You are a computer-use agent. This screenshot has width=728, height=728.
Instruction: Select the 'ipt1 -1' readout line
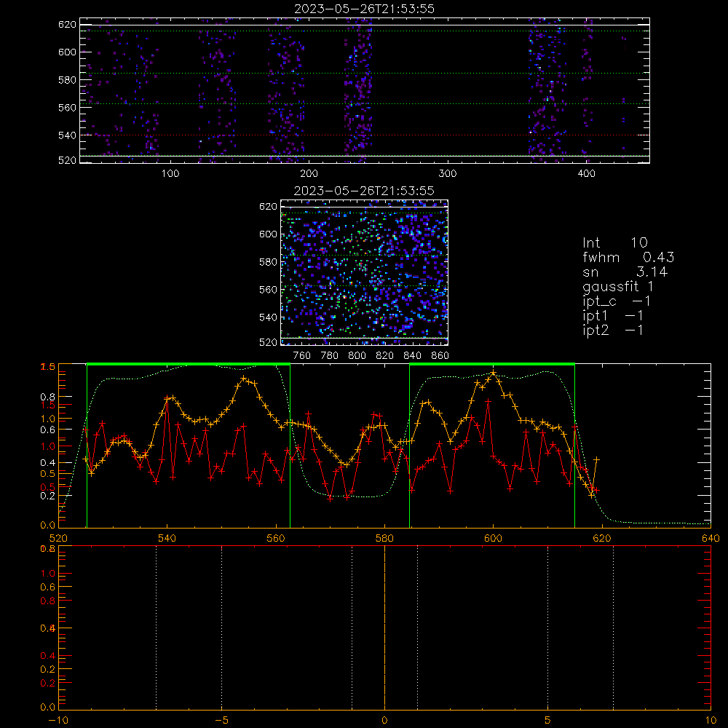[x=613, y=316]
